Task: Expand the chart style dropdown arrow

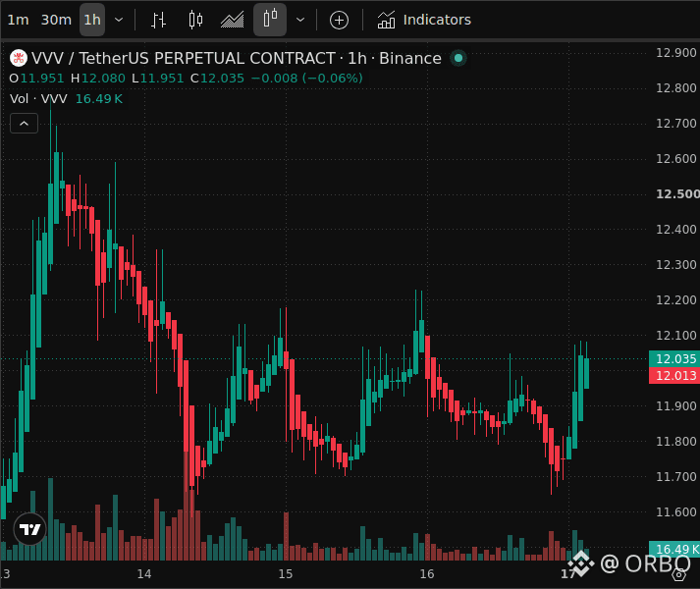Action: click(300, 20)
